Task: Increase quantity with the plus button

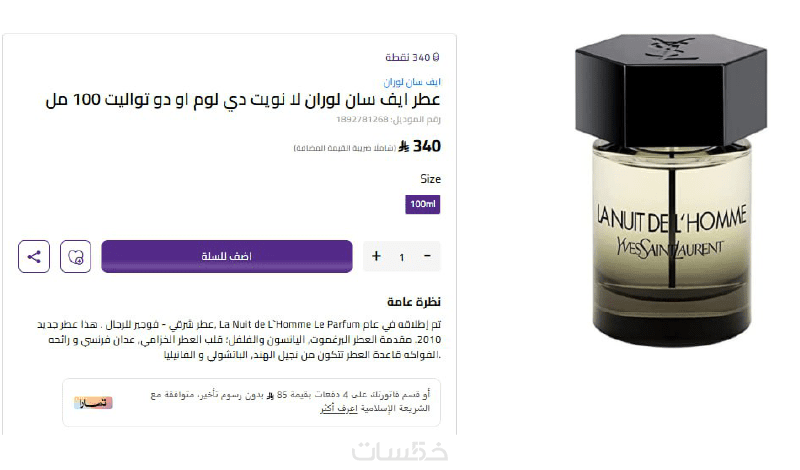Action: click(x=377, y=256)
